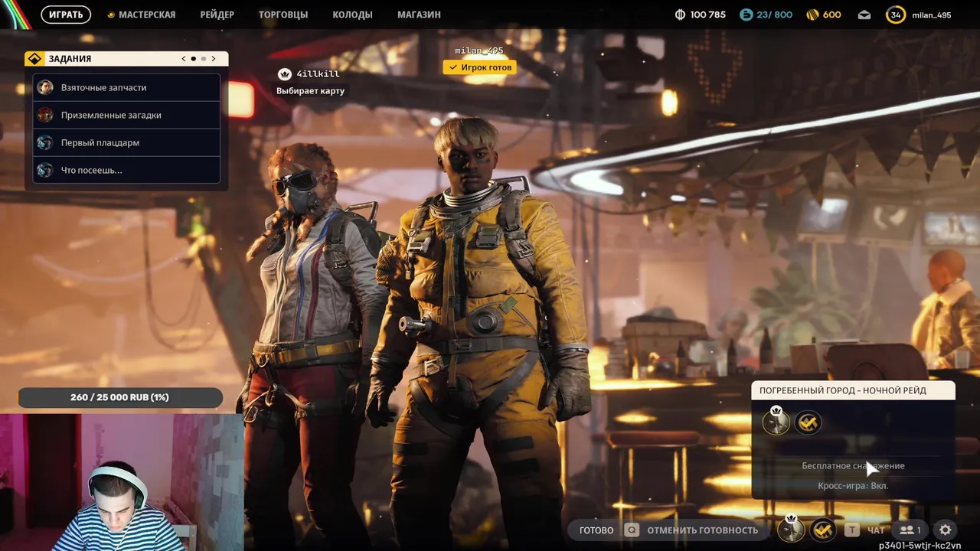Click the Выбирает карту status label

[x=310, y=91]
